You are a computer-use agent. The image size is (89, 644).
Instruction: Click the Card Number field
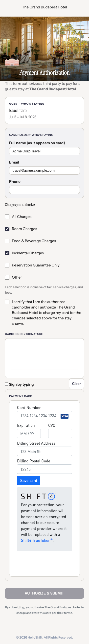[x=44, y=415]
